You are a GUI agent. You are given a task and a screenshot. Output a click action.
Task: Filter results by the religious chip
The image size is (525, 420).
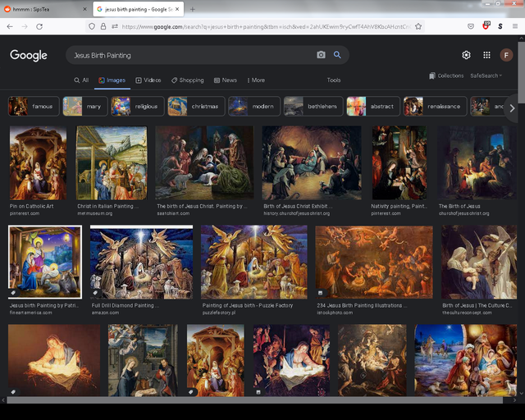pyautogui.click(x=138, y=106)
